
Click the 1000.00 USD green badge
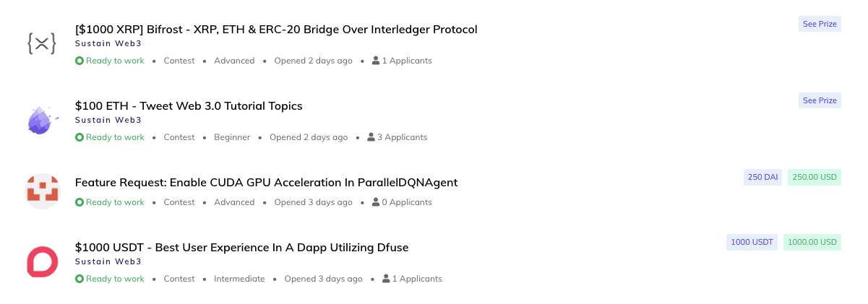pos(812,242)
